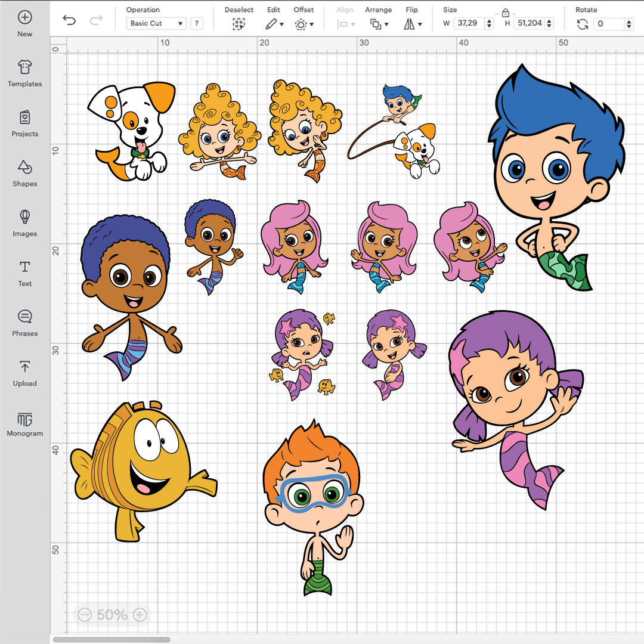Open the Operation dropdown showing Basic Cut

pos(156,23)
